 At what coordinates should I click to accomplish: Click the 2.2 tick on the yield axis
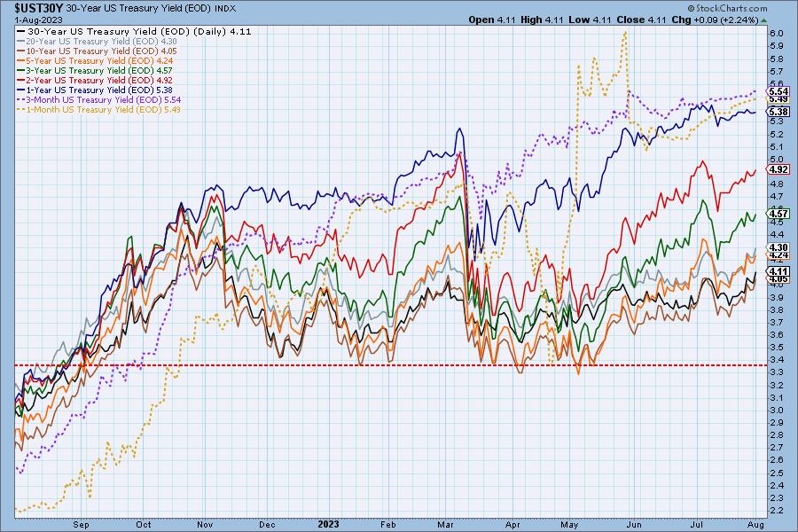point(777,510)
